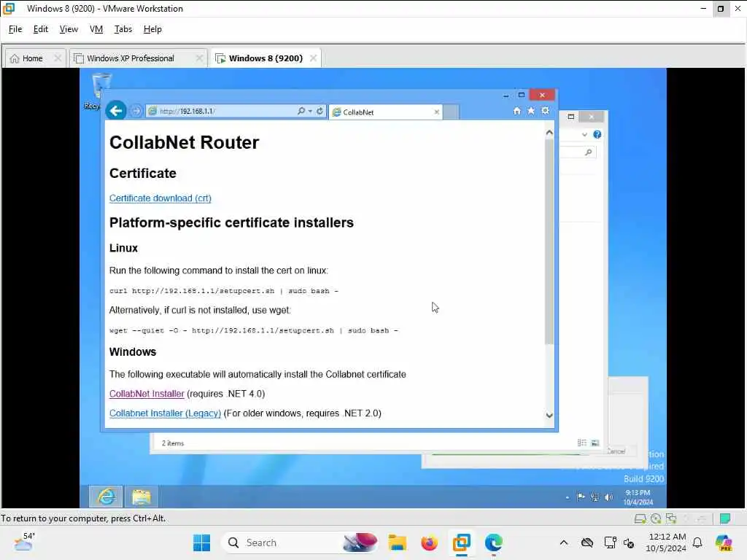Open the View menu in VMware
The image size is (747, 560).
(69, 29)
